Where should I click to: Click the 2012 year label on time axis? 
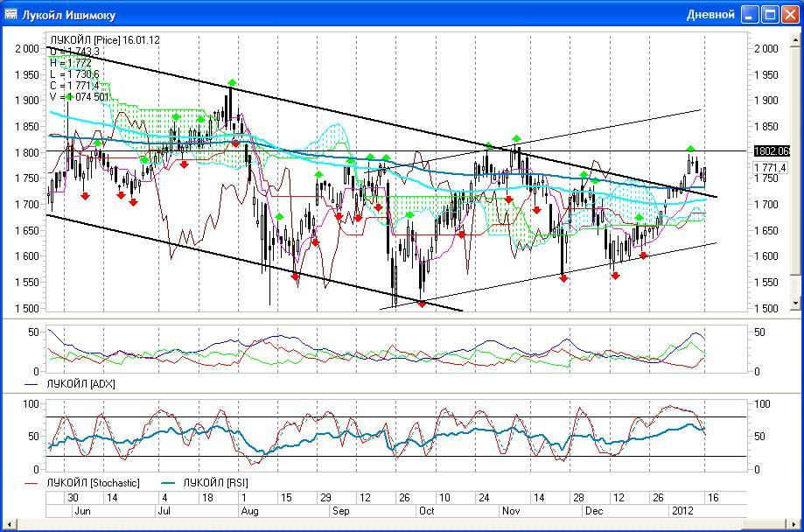pyautogui.click(x=682, y=511)
